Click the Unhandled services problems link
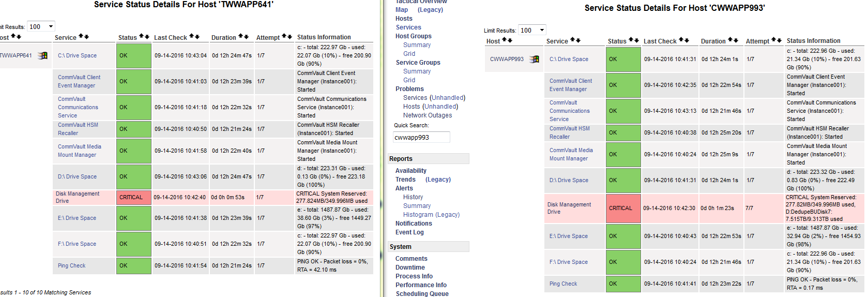The width and height of the screenshot is (868, 297). click(x=448, y=98)
